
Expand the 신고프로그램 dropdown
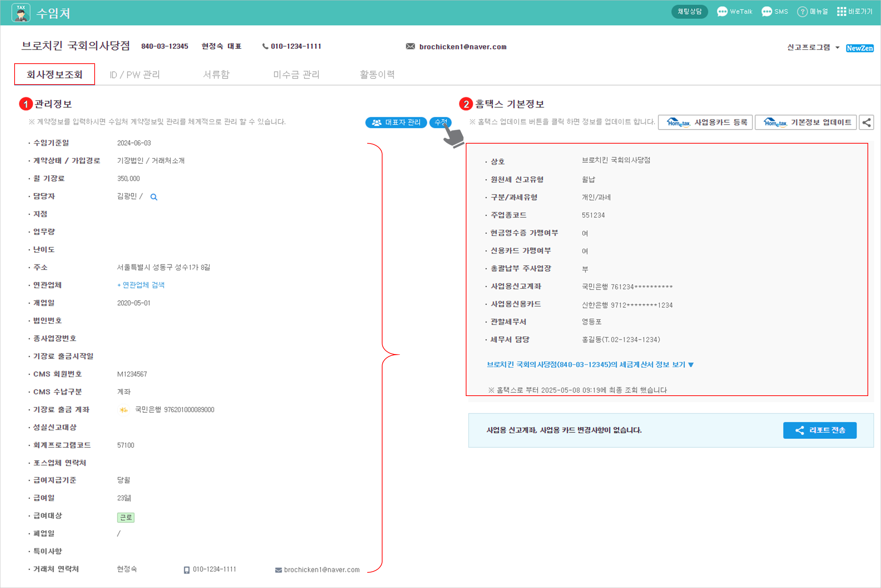[x=838, y=48]
